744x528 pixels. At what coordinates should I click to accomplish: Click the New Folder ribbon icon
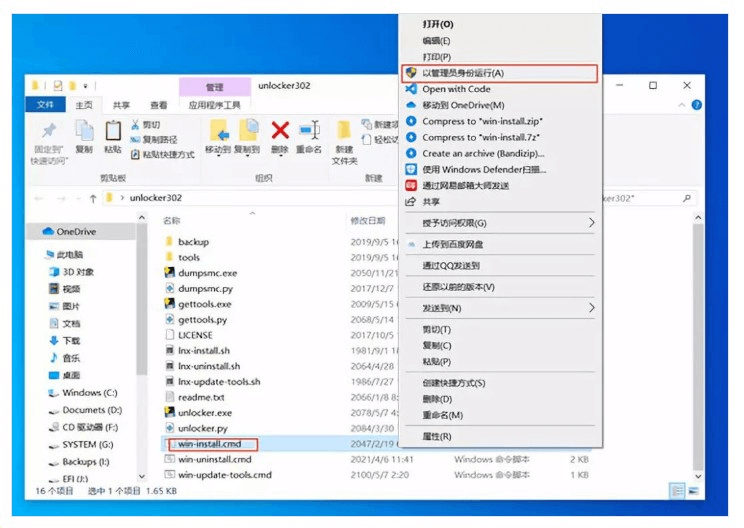[344, 131]
